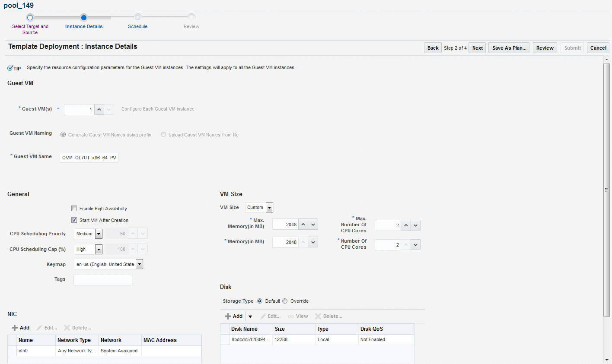Enable High Availability checkbox

click(x=74, y=208)
